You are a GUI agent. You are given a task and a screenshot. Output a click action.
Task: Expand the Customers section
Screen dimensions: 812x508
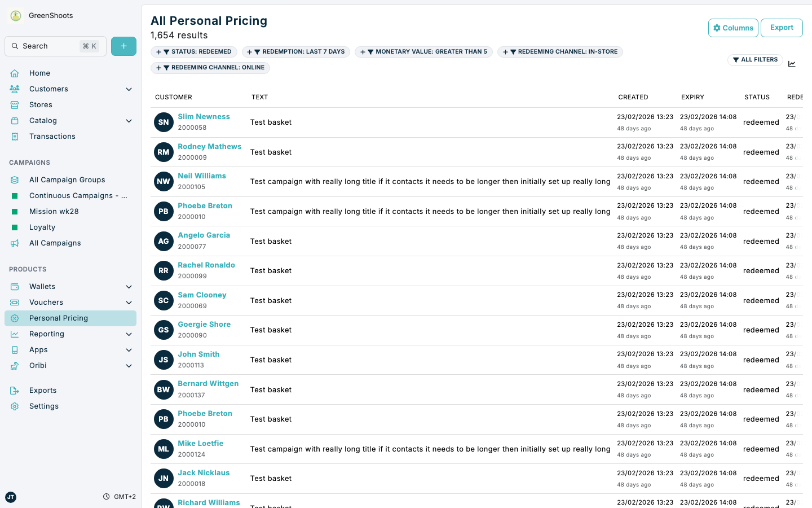(129, 89)
